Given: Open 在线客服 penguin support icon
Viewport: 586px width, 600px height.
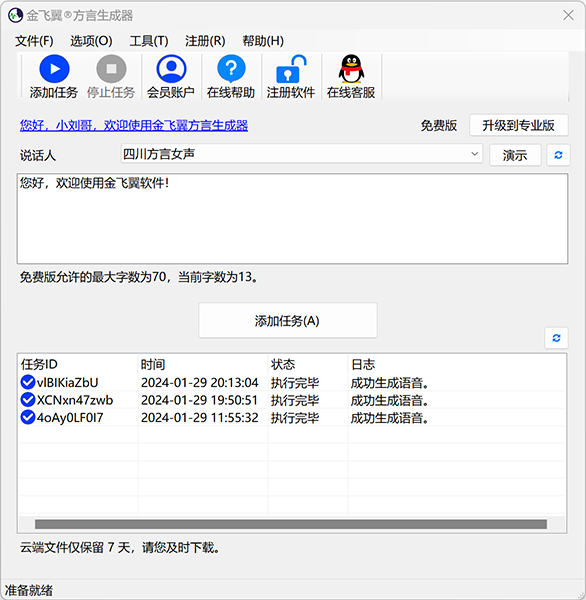Looking at the screenshot, I should pyautogui.click(x=351, y=69).
